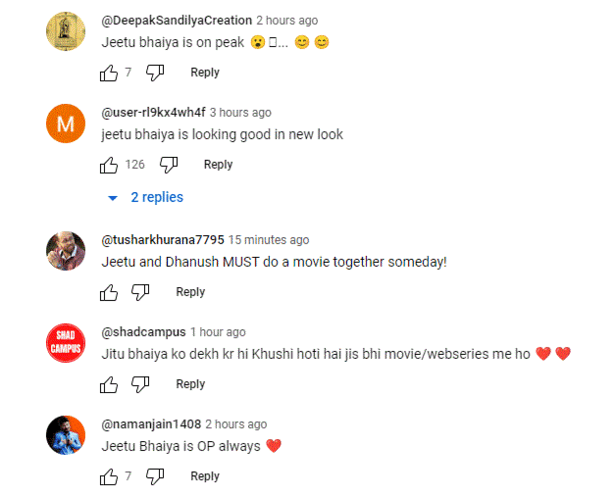Like DeepakSandilyaCreation's comment

click(109, 72)
